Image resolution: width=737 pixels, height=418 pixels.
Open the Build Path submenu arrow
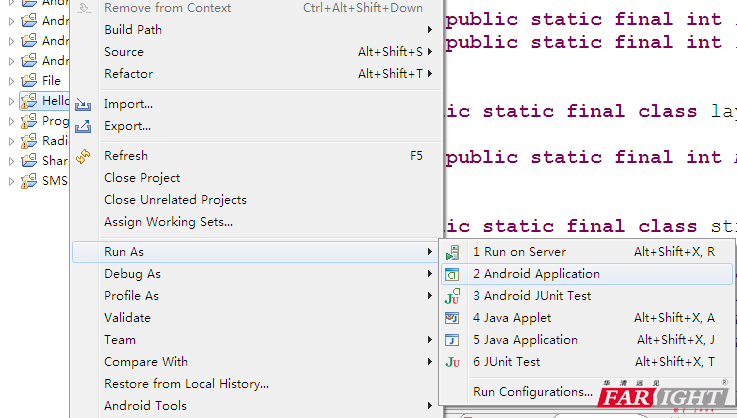[430, 30]
